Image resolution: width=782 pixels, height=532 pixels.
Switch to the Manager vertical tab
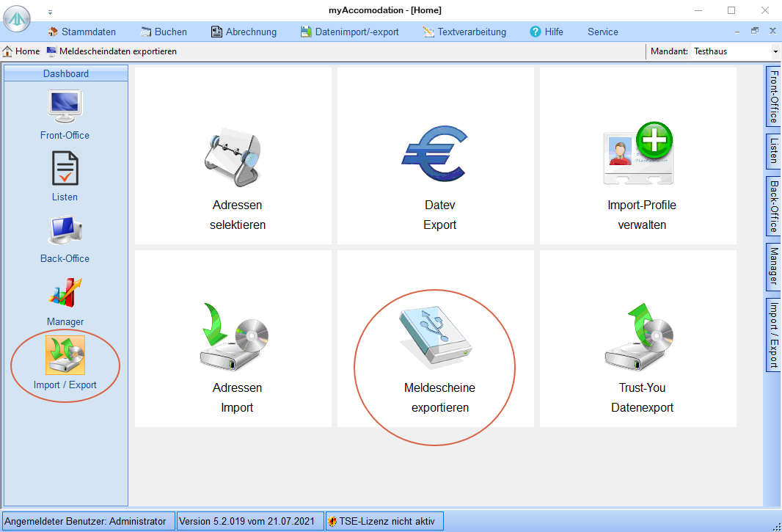click(x=773, y=266)
